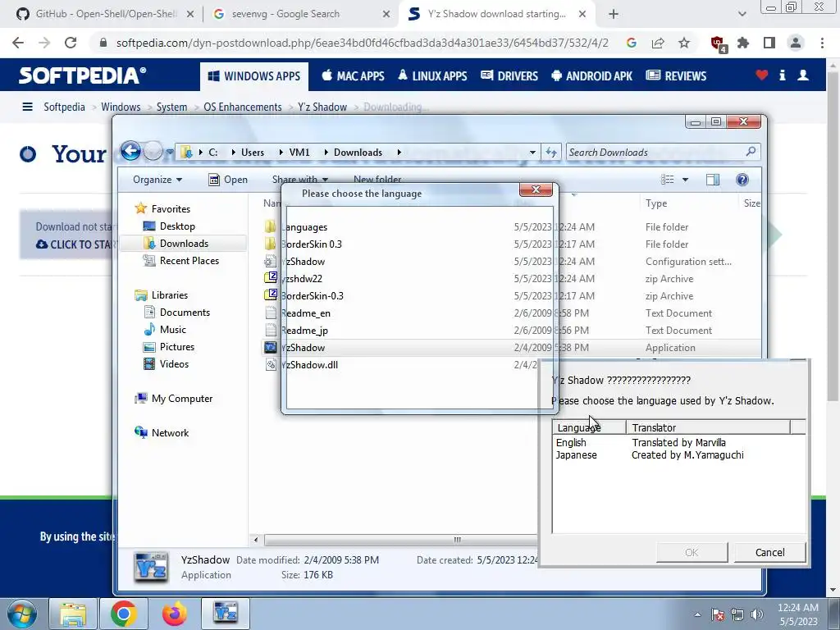Select Favorites in the navigation pane
Viewport: 840px width, 630px height.
point(171,209)
